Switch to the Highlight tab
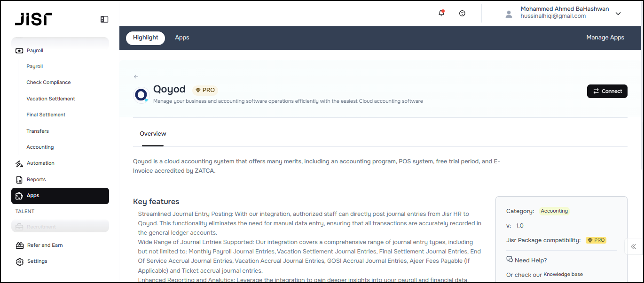This screenshot has width=644, height=283. [145, 38]
